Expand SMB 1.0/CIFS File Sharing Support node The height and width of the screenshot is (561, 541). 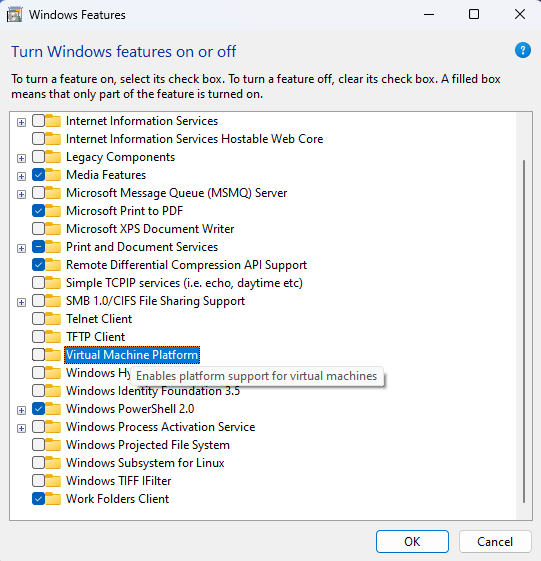[21, 302]
